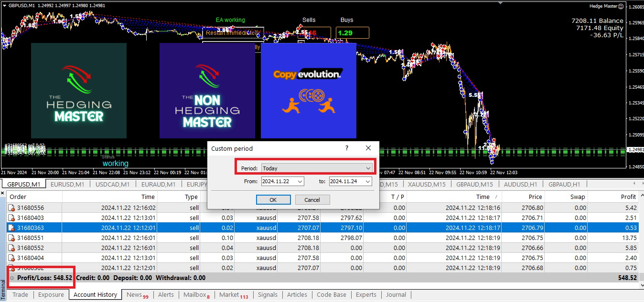Open the Code Base tab

332,295
